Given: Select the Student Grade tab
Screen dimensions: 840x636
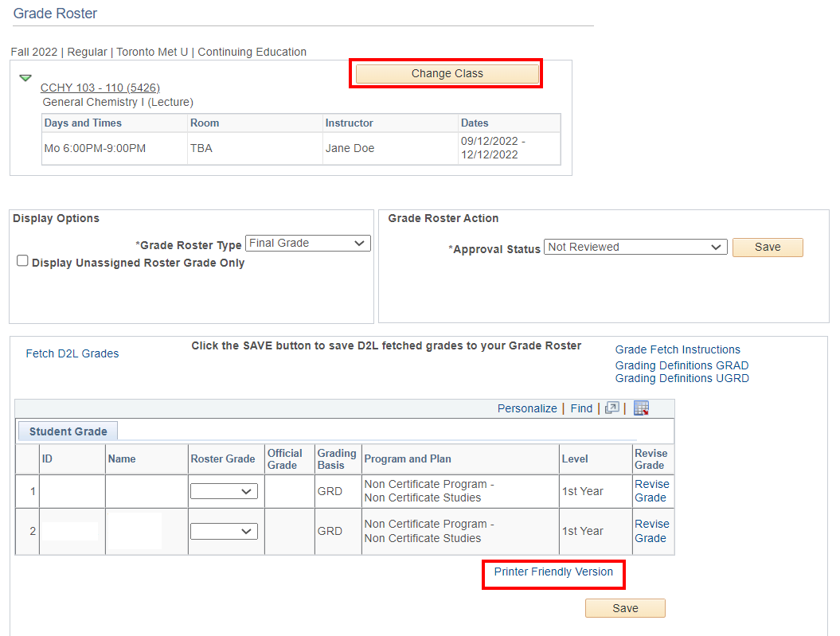Looking at the screenshot, I should coord(68,431).
